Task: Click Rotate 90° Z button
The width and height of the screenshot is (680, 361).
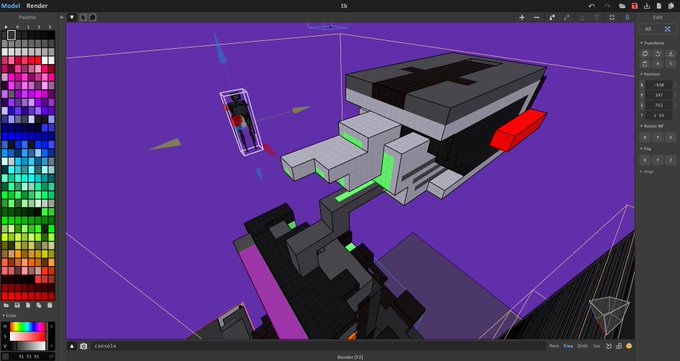Action: (x=670, y=138)
